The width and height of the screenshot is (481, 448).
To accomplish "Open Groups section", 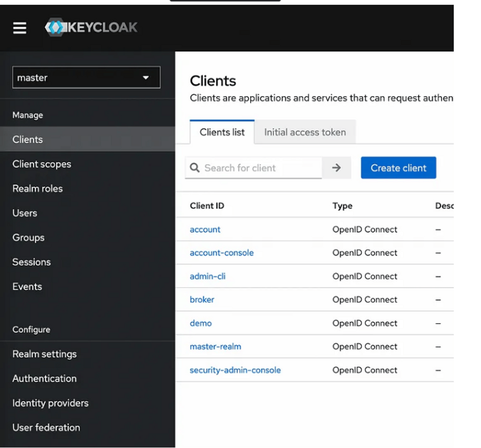I will coord(87,237).
